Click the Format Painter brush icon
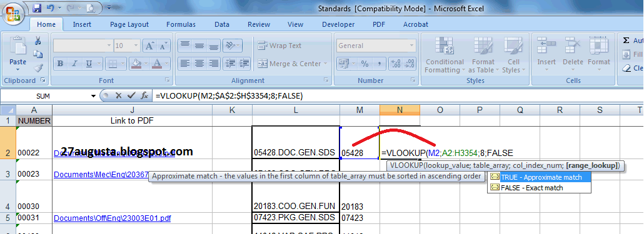 (x=38, y=67)
